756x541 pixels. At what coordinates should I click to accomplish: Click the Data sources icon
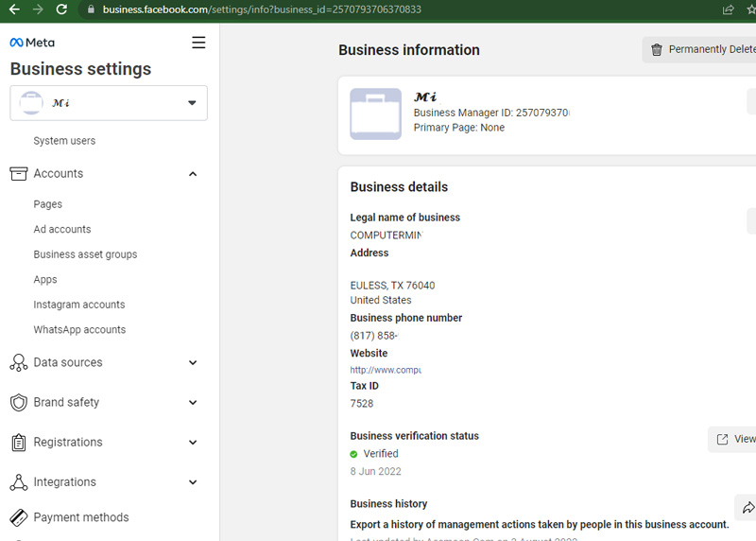coord(18,362)
